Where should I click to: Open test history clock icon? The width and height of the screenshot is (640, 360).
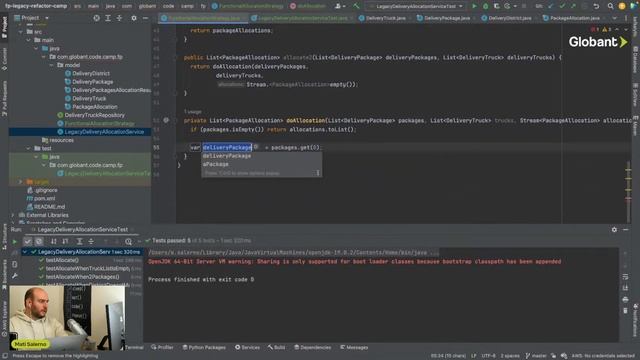[x=128, y=242]
